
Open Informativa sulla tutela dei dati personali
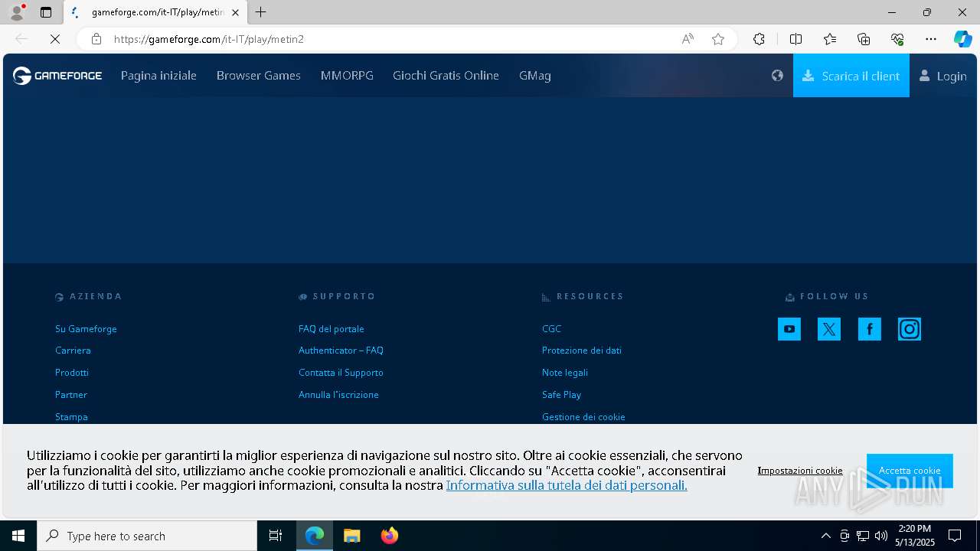click(567, 485)
